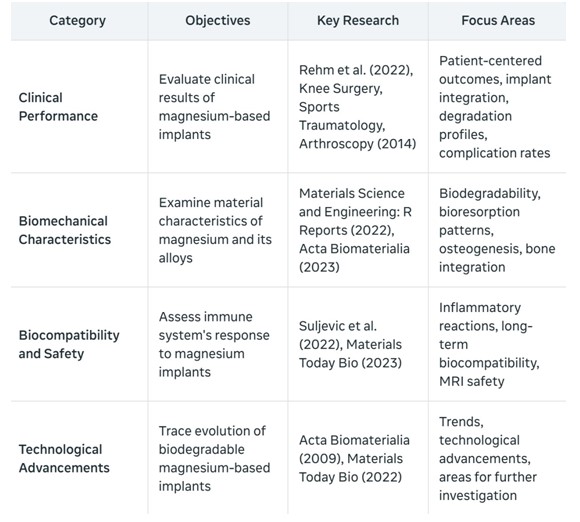The image size is (580, 522).
Task: Click the Suljevic et al. (2022) research cell
Action: click(x=350, y=344)
